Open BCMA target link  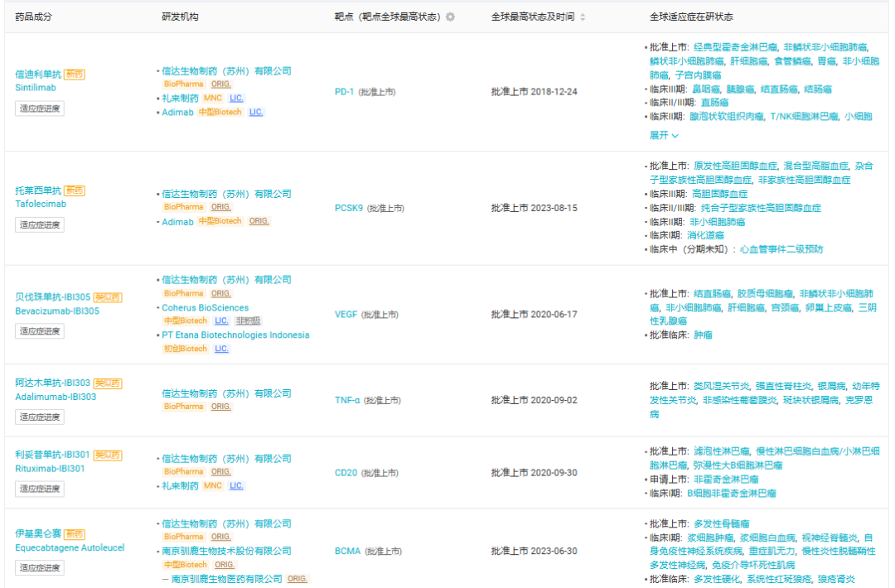347,551
